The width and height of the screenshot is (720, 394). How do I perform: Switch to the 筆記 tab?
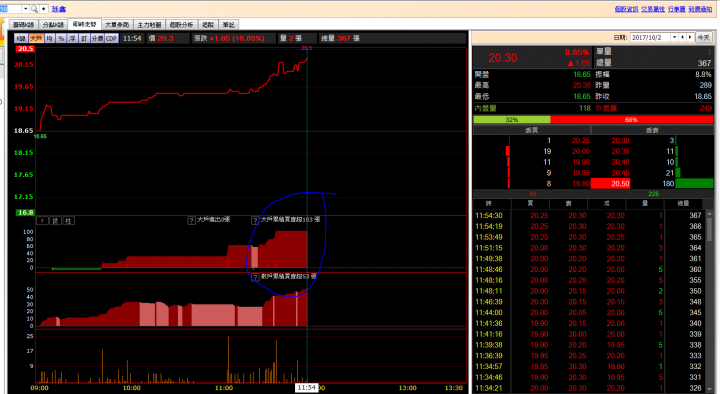228,25
